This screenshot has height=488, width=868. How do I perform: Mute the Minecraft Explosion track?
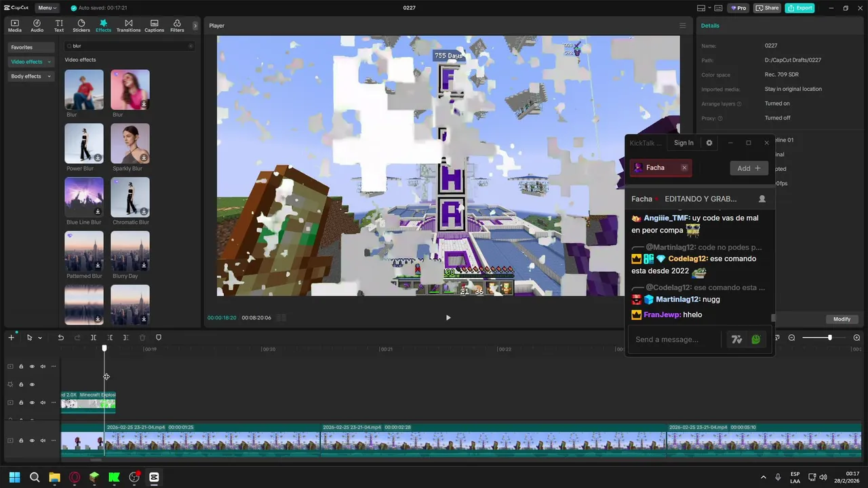click(43, 403)
